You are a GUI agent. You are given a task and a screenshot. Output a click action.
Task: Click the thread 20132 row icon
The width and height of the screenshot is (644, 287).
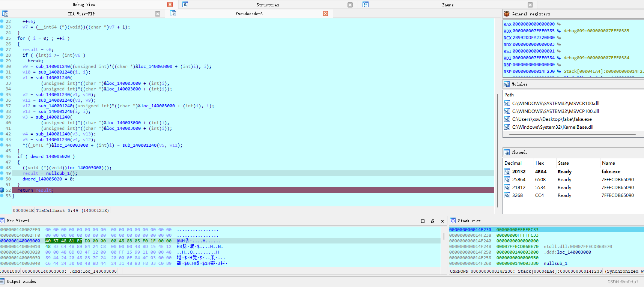pos(507,172)
